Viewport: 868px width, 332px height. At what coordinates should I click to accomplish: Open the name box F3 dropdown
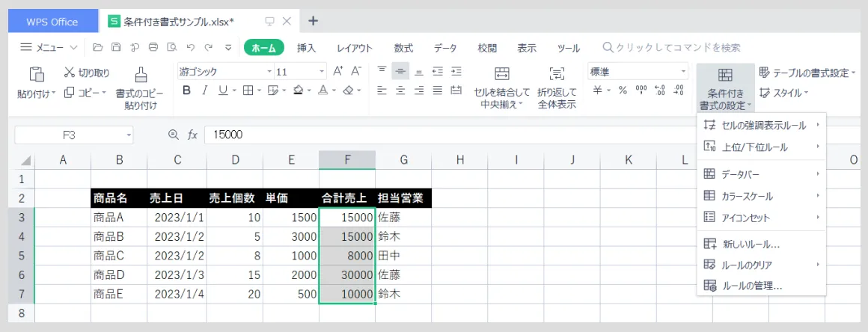click(x=129, y=135)
